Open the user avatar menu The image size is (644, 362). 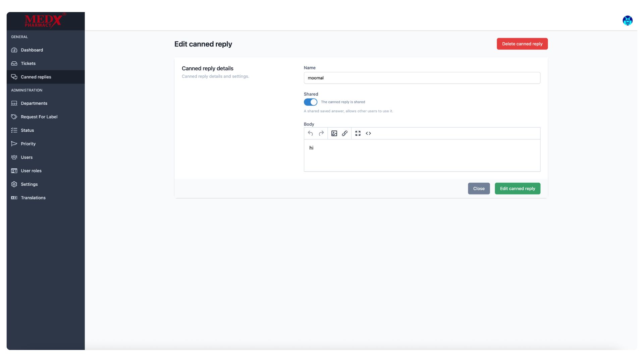point(627,20)
